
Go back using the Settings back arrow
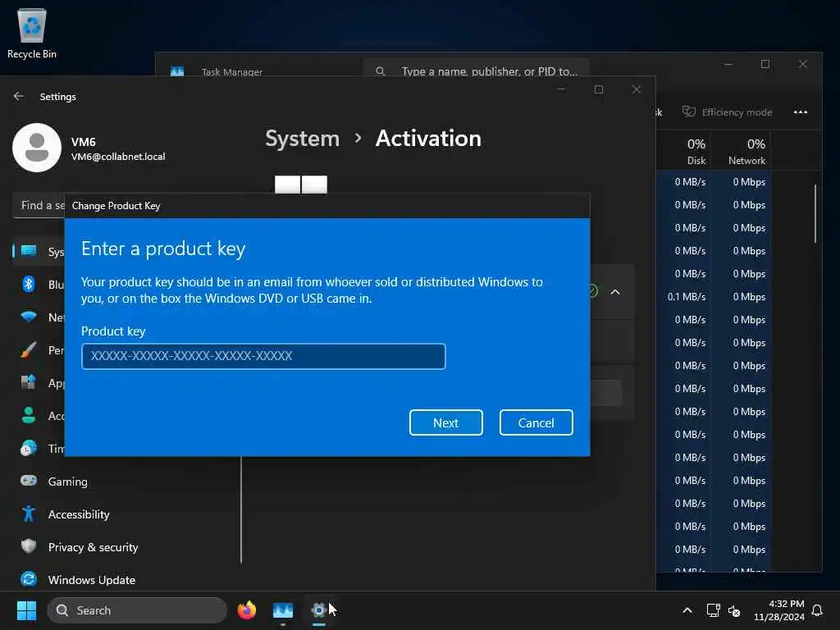click(19, 97)
